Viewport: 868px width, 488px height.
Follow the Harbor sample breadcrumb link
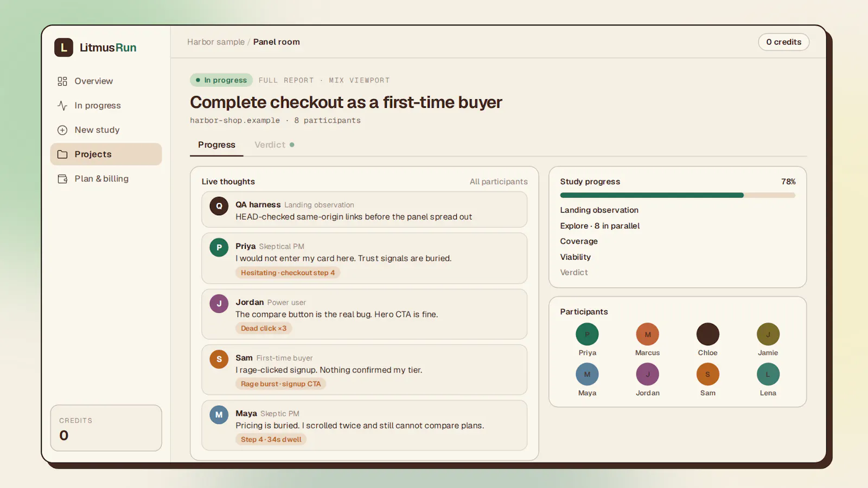tap(216, 42)
